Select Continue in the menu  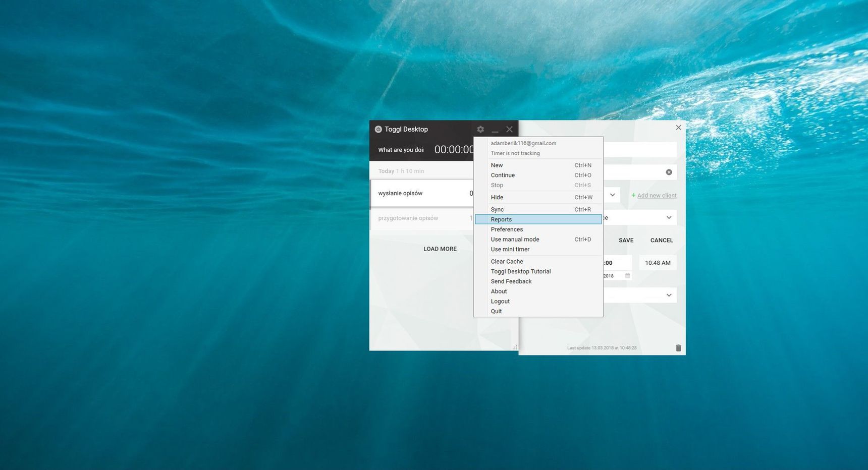[538, 175]
